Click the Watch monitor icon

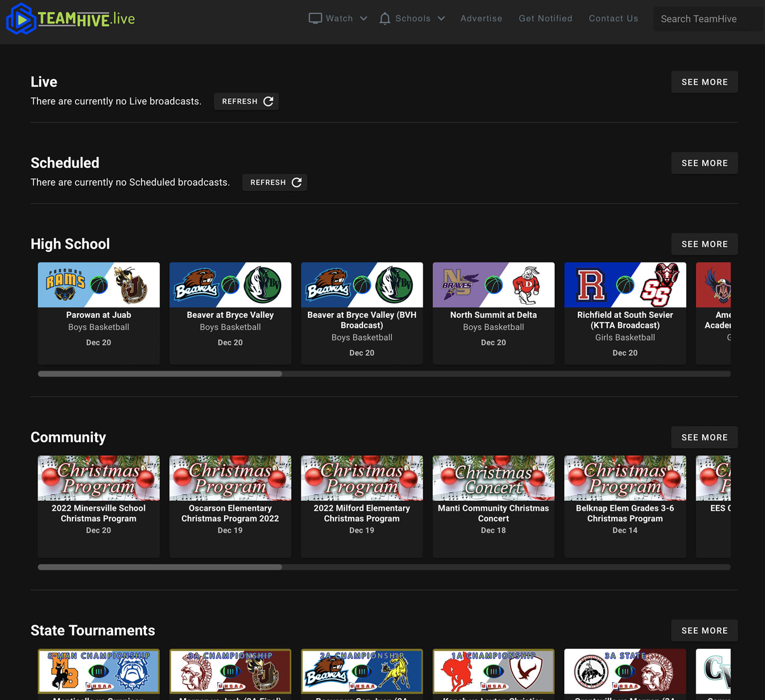315,18
